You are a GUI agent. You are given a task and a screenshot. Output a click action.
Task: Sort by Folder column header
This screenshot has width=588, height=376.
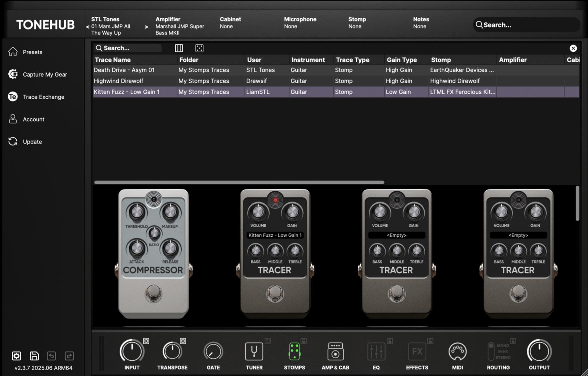click(x=211, y=60)
